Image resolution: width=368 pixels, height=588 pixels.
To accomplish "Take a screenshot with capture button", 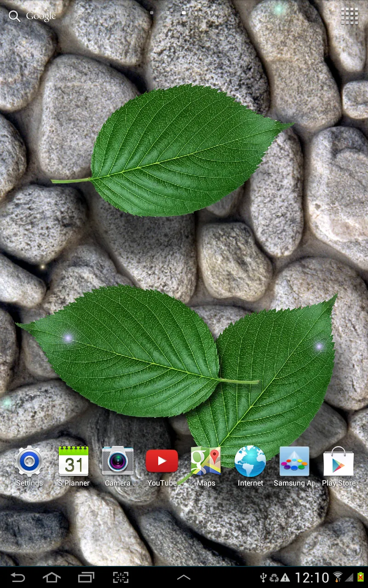I will (x=121, y=577).
